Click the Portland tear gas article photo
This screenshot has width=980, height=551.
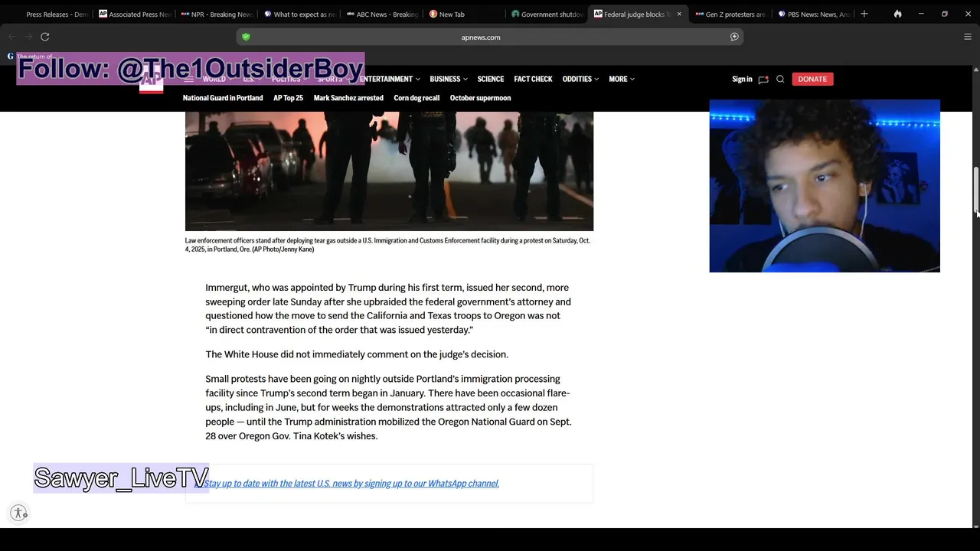(x=389, y=171)
